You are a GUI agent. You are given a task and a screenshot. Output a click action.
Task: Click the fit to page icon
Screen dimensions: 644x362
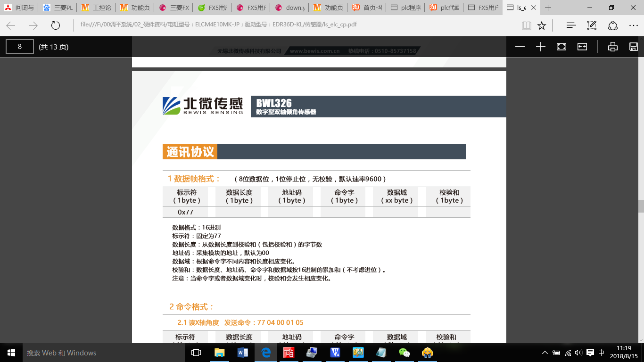pyautogui.click(x=561, y=47)
